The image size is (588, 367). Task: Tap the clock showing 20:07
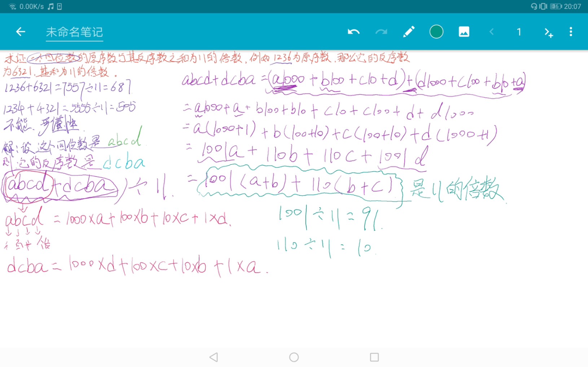tap(572, 6)
